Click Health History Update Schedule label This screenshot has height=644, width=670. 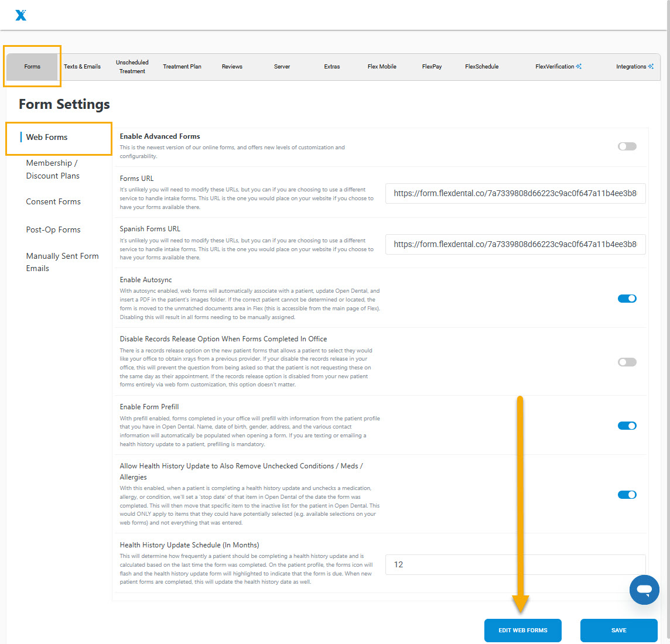pos(189,545)
